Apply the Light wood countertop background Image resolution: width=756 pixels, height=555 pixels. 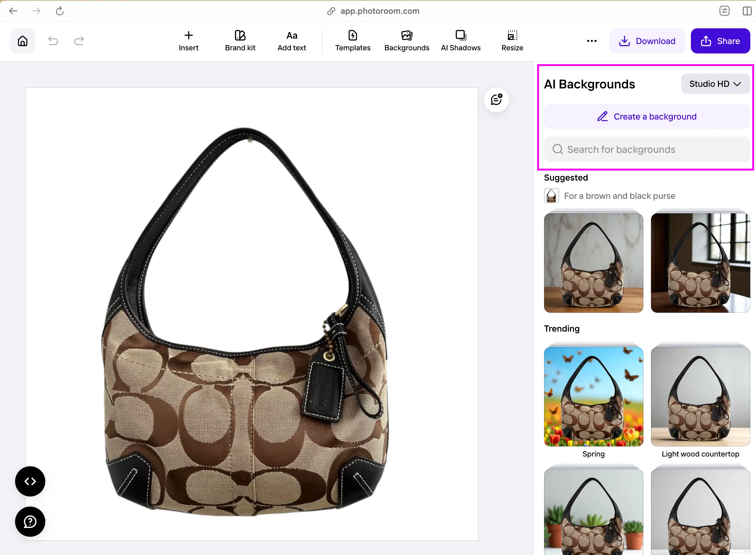pos(700,397)
